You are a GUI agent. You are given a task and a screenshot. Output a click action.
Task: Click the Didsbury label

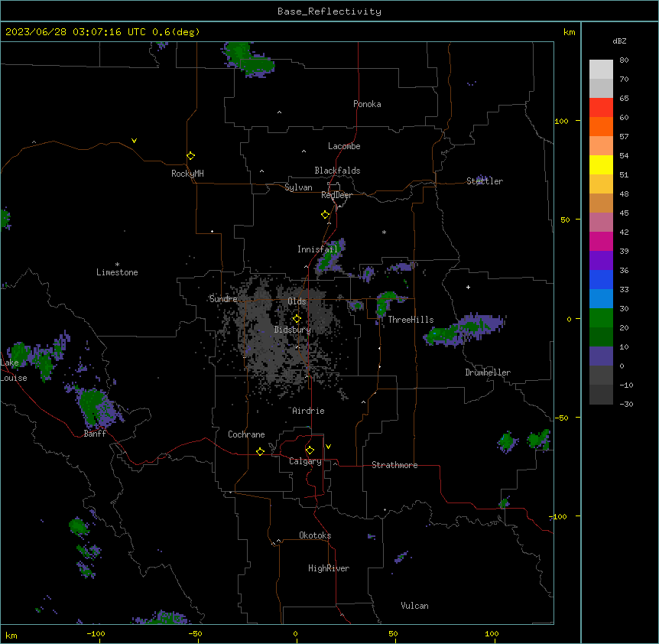(293, 330)
